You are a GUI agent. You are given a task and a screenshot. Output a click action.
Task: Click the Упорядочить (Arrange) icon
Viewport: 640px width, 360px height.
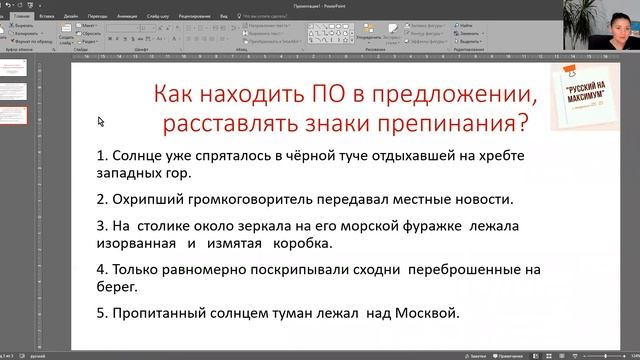click(x=369, y=29)
